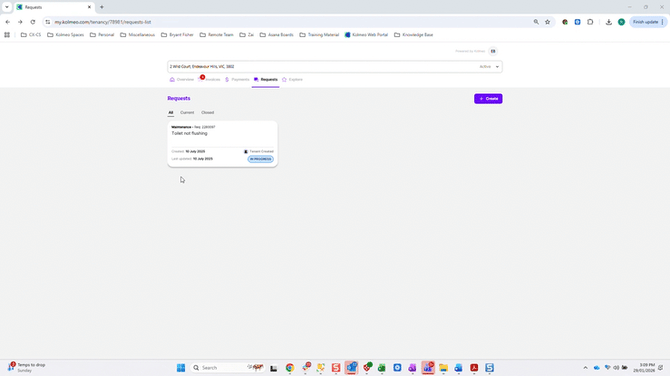Click the user avatar icon at top
The width and height of the screenshot is (670, 376).
493,51
